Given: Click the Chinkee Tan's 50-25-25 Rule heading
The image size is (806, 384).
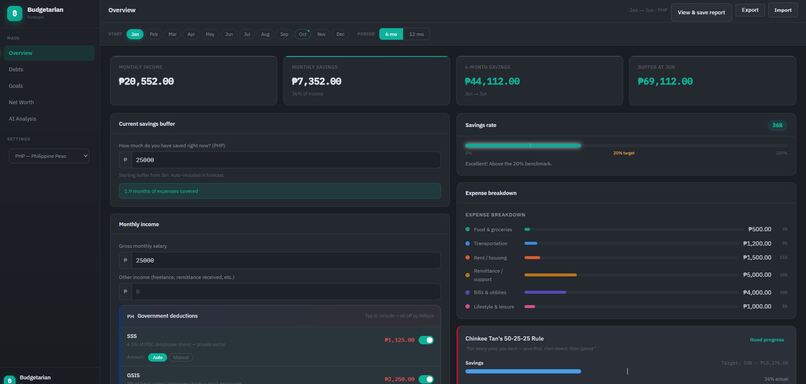Looking at the screenshot, I should pos(504,339).
